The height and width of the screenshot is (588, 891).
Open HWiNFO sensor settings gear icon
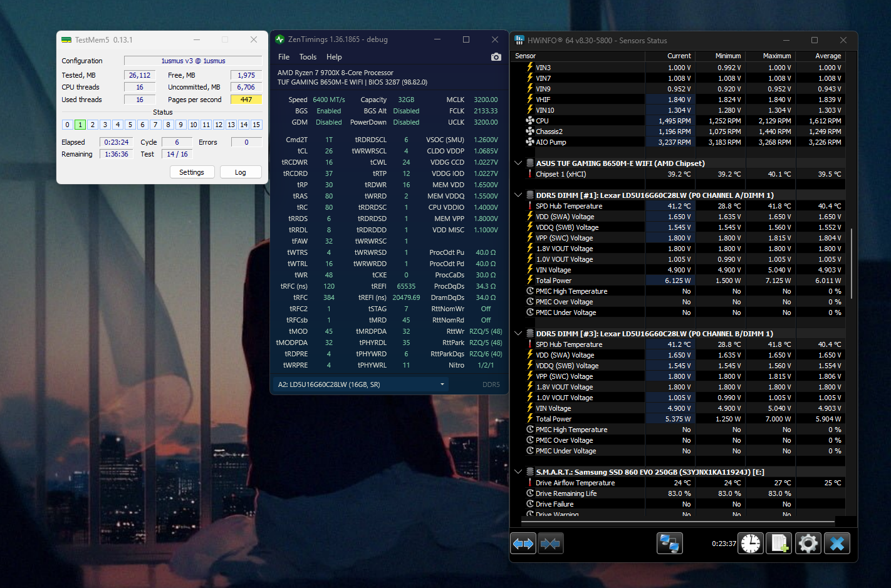coord(808,544)
